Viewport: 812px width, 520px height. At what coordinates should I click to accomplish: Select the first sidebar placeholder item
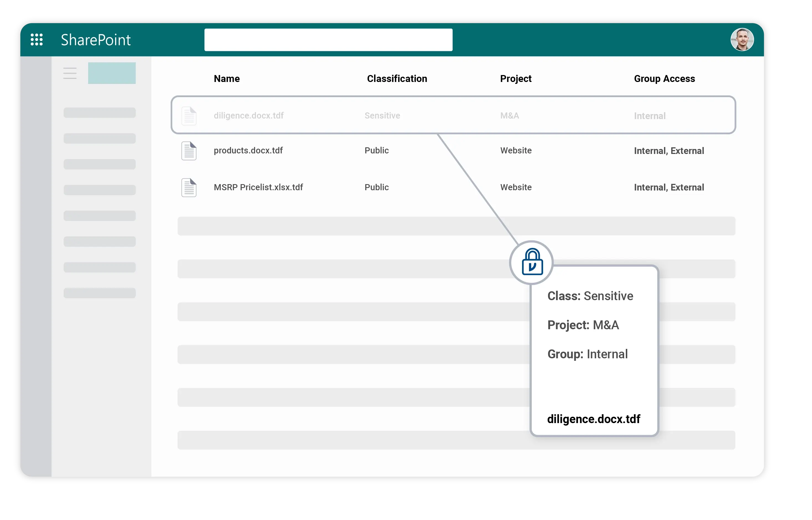click(100, 113)
